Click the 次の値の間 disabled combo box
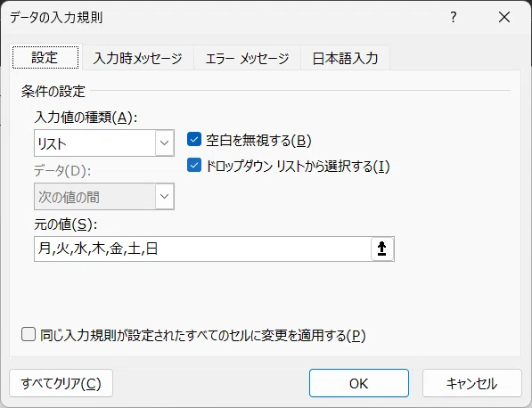 pyautogui.click(x=104, y=196)
